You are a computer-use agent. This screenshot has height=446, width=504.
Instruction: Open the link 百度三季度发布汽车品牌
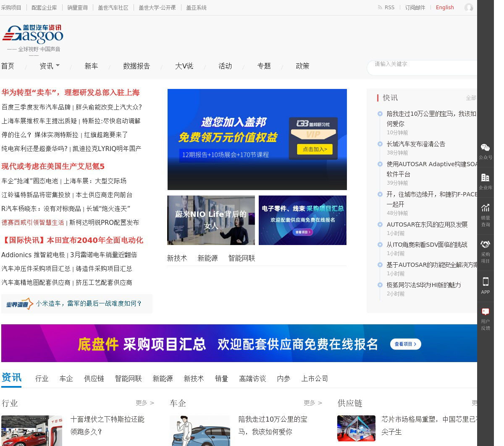[x=36, y=107]
